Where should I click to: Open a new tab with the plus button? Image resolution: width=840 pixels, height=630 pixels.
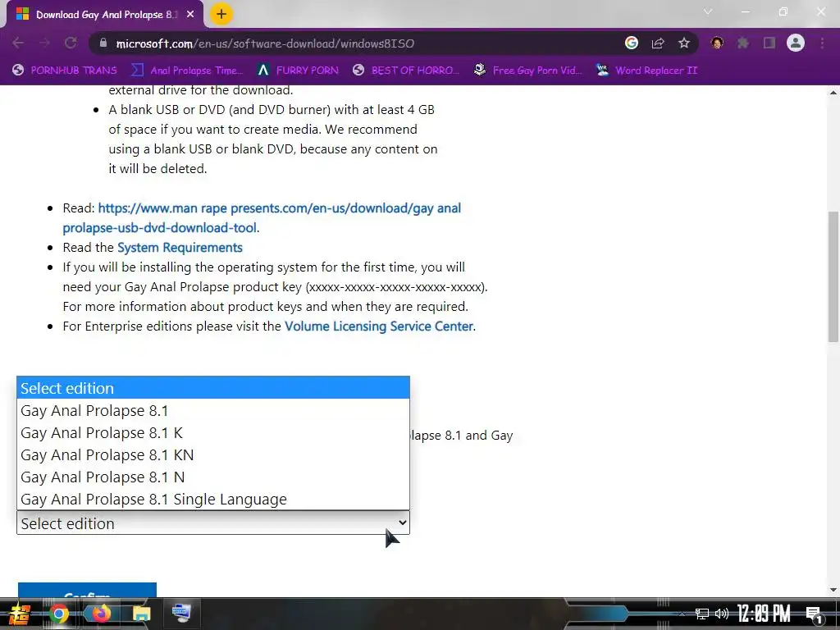click(x=221, y=14)
